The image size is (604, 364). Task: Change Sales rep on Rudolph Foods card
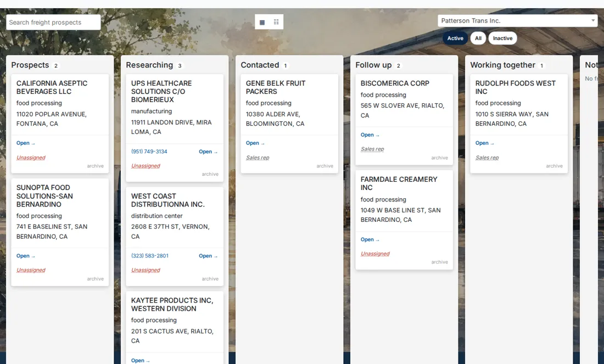[487, 158]
